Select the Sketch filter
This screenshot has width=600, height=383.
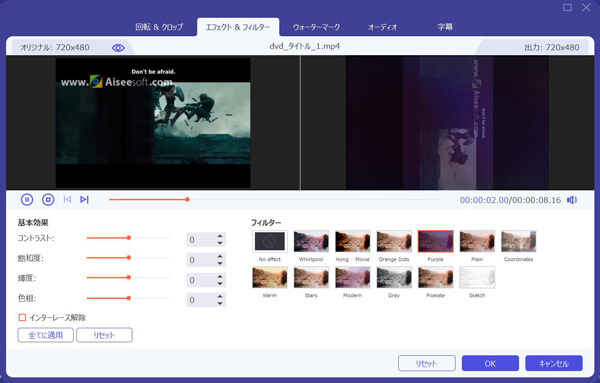[x=477, y=277]
